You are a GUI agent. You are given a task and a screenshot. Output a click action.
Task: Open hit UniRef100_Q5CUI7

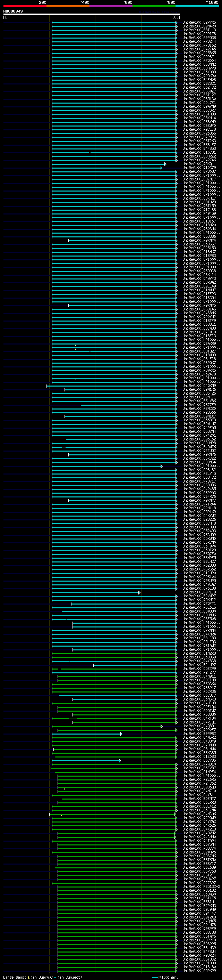pos(199,695)
